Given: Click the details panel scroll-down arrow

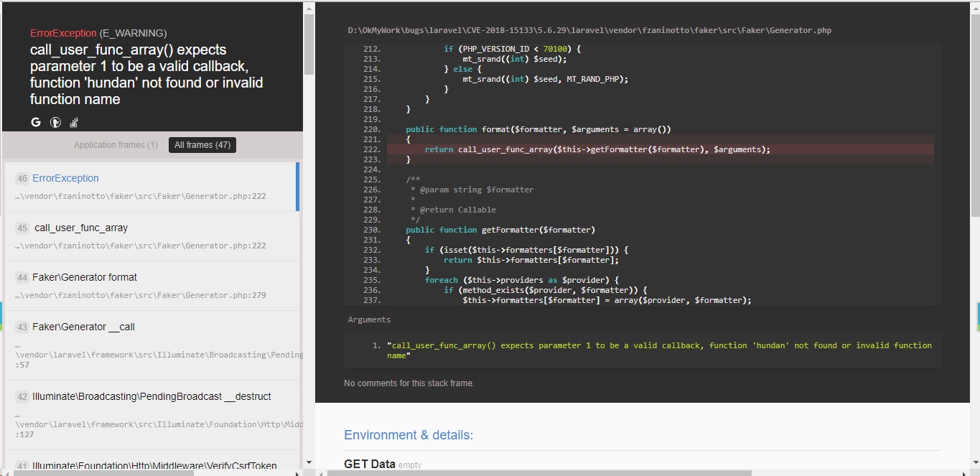Looking at the screenshot, I should pyautogui.click(x=975, y=463).
